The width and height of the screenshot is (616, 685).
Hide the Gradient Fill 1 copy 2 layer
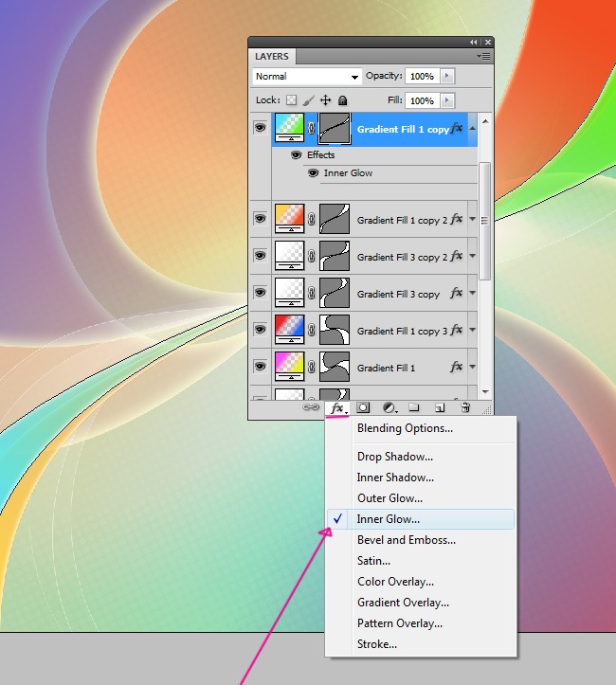pos(260,220)
